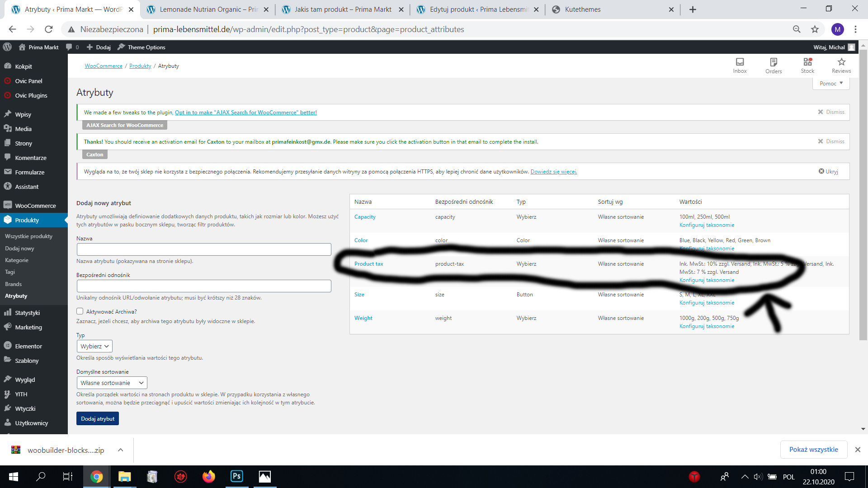The image size is (868, 488).
Task: Open Chrome three-dot menu
Action: pyautogui.click(x=855, y=29)
